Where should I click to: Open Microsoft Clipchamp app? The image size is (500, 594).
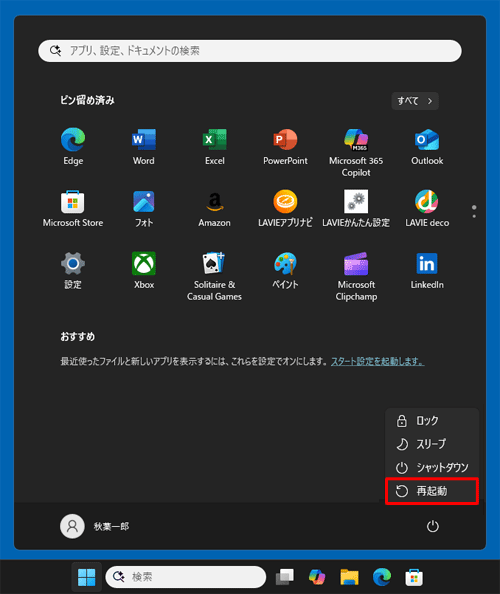[356, 277]
